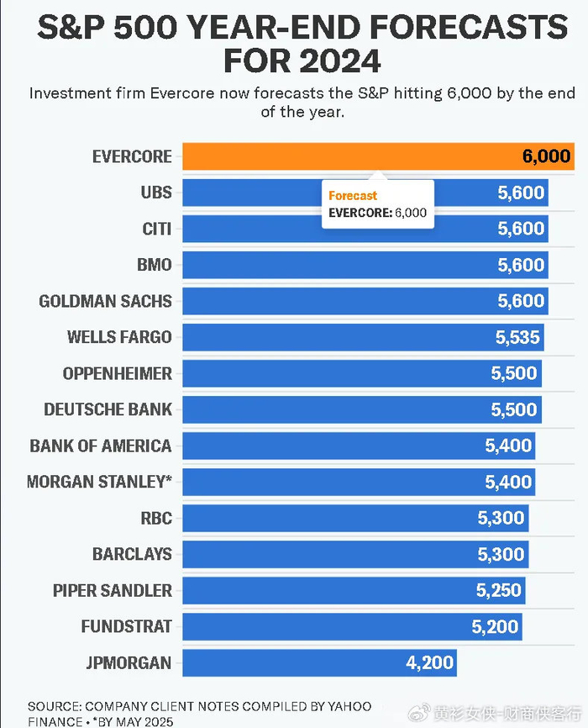The height and width of the screenshot is (728, 588).
Task: Click the JPMorgan 4,200 bar
Action: point(319,663)
